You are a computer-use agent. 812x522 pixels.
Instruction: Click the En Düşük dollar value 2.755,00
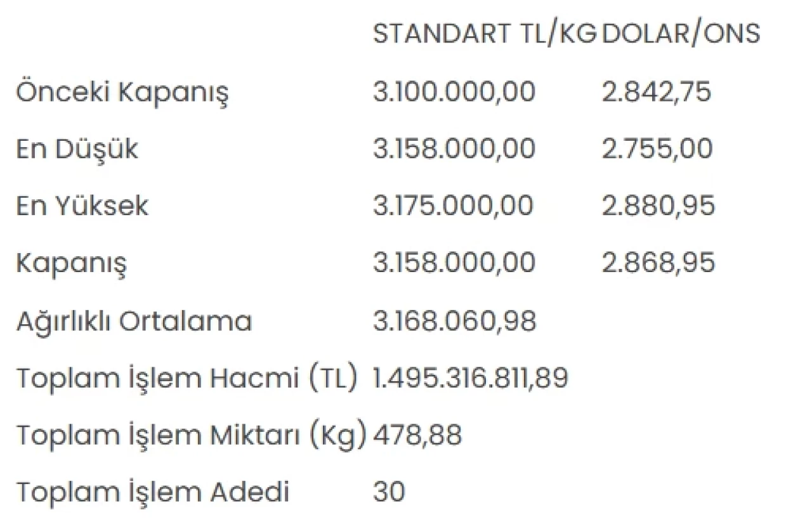pos(657,149)
